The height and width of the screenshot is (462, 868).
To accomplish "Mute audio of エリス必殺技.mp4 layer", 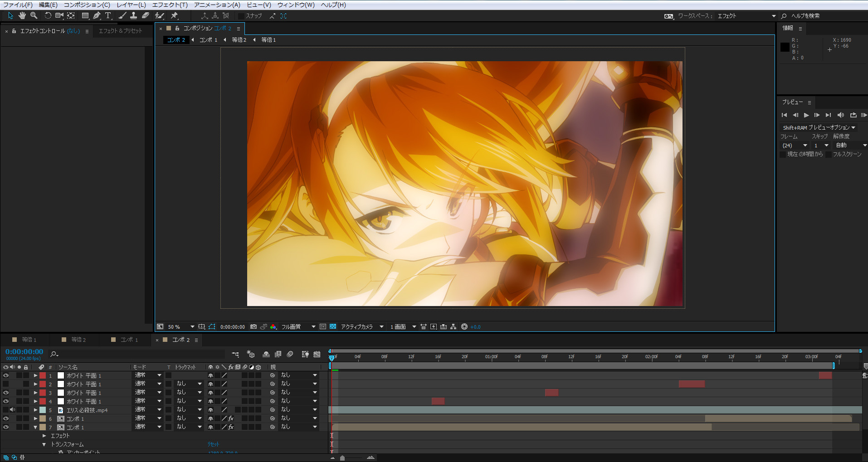I will point(13,410).
